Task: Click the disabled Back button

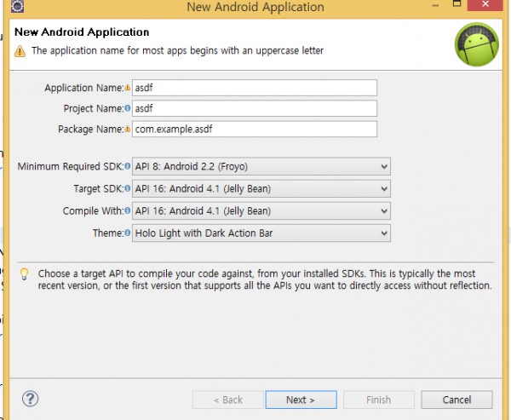Action: coord(227,400)
